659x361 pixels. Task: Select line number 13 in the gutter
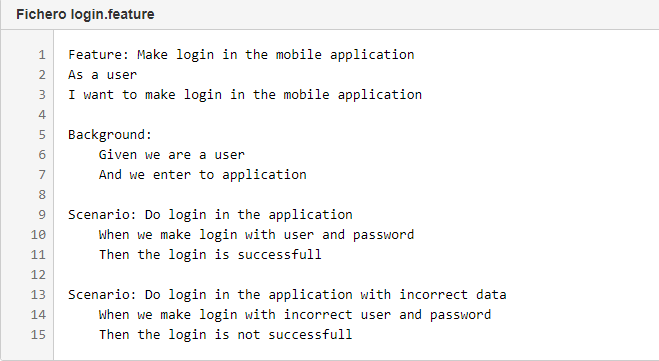[x=38, y=295]
